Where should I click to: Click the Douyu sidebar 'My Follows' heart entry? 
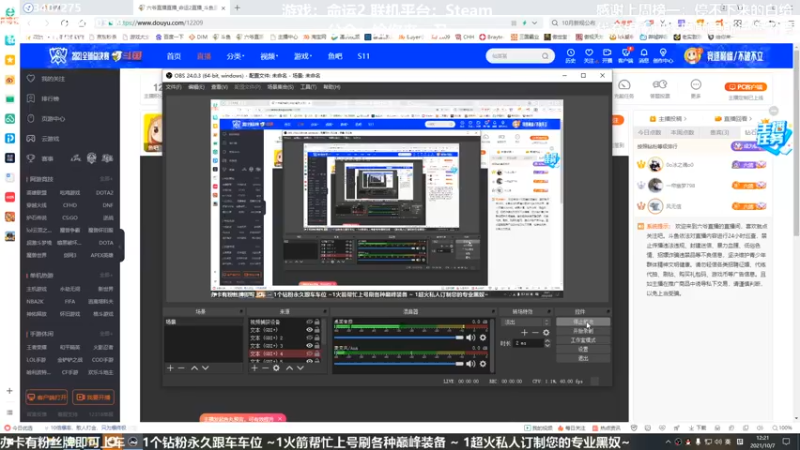point(47,79)
